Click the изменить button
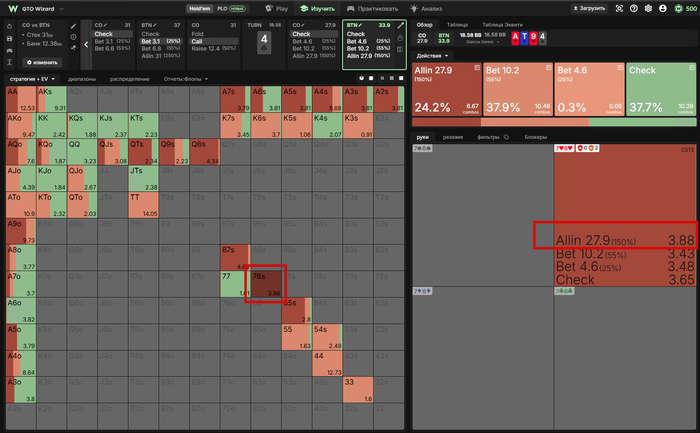The height and width of the screenshot is (433, 700). 42,62
